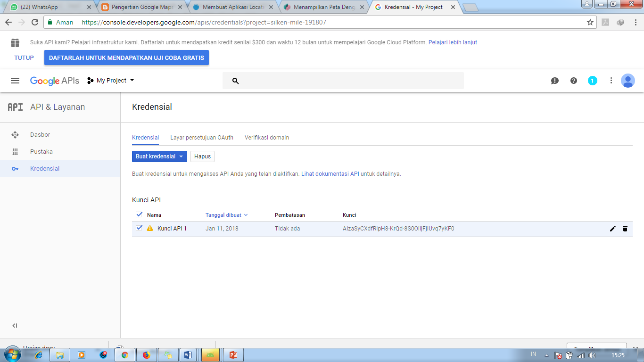Switch to Verifikasi domain tab

[x=267, y=138]
